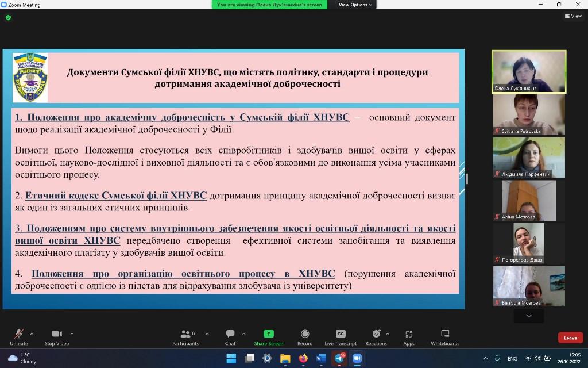Open volume speaker tray icon
The image size is (588, 368).
pos(537,359)
